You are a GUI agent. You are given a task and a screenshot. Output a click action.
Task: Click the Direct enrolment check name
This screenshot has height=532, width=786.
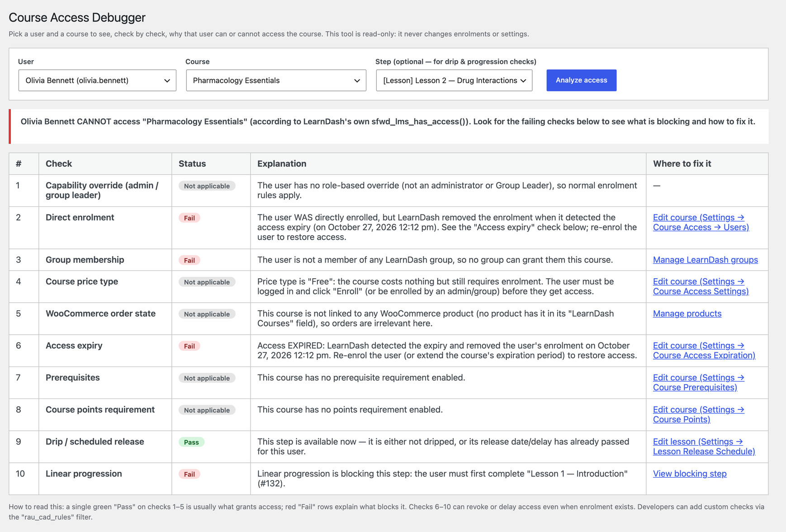tap(80, 218)
